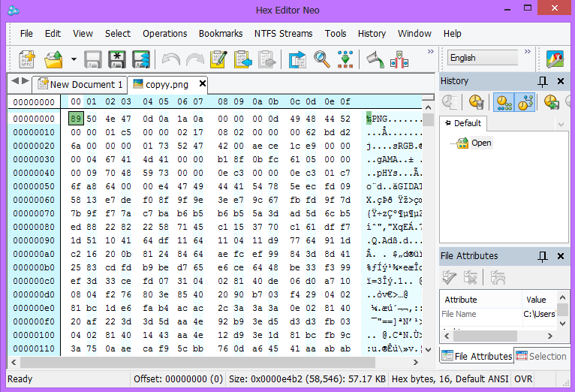
Task: Open the dropdown arrow beside Open file
Action: click(x=74, y=59)
